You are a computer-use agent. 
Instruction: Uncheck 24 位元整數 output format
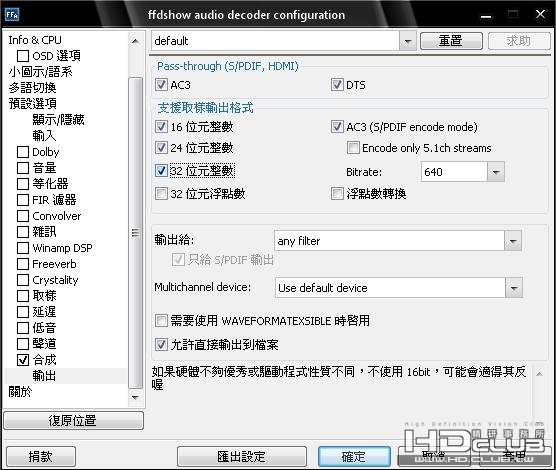pyautogui.click(x=161, y=148)
